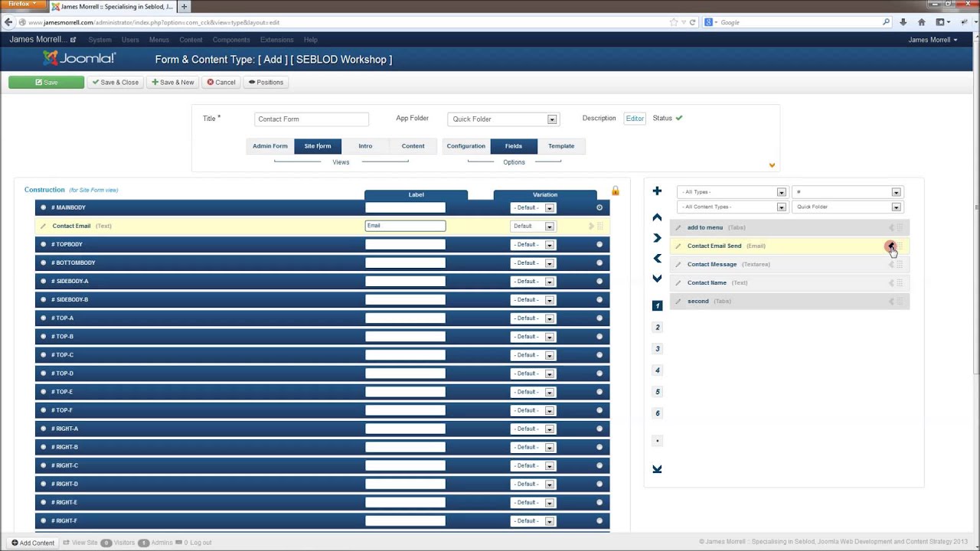The height and width of the screenshot is (551, 980).
Task: Click the right chevron in the field panel
Action: [x=657, y=238]
